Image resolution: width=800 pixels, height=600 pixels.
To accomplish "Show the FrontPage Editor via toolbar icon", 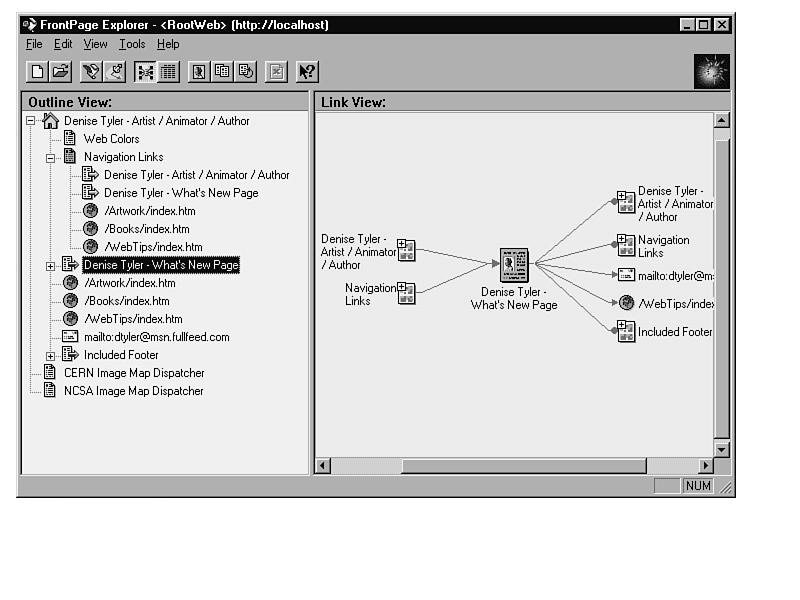I will click(92, 71).
